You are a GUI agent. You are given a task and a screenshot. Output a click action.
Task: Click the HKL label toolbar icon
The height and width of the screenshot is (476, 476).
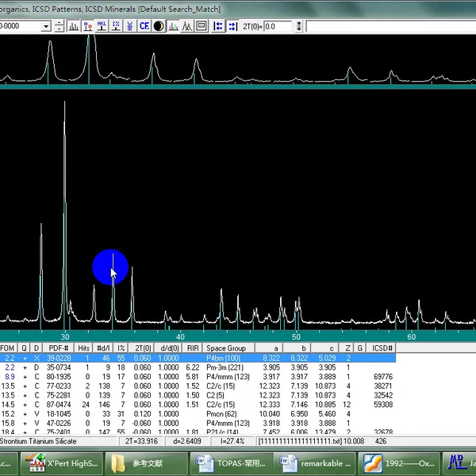coord(102,26)
